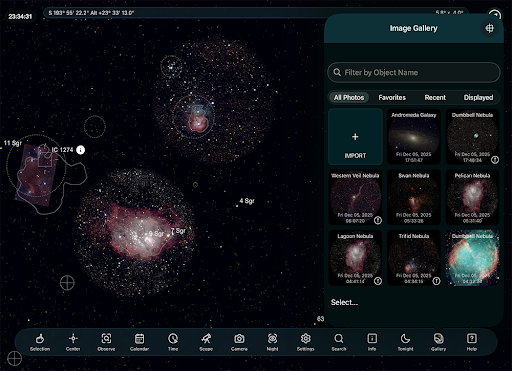Click the coordinates readout bar at top
The image size is (512, 371).
(256, 13)
